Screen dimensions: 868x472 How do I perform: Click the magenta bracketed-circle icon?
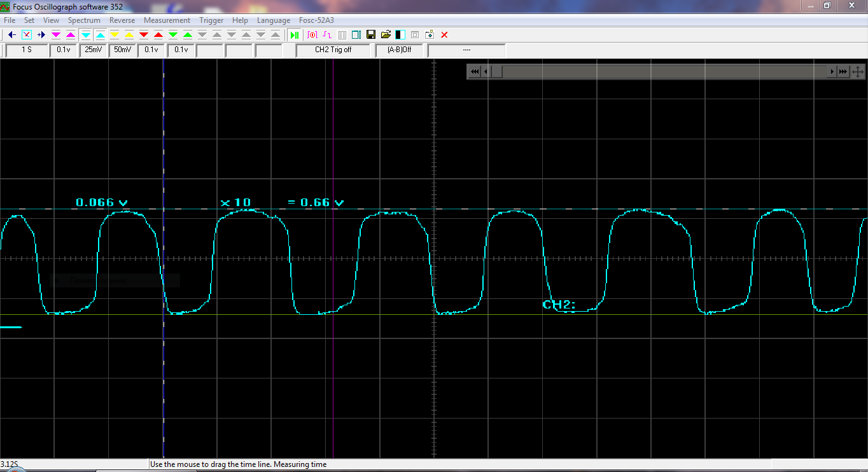click(312, 35)
